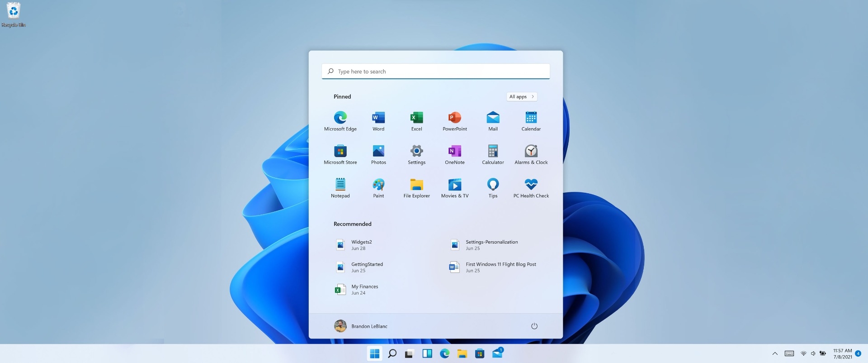
Task: Open notification center badge showing 4
Action: click(x=858, y=353)
